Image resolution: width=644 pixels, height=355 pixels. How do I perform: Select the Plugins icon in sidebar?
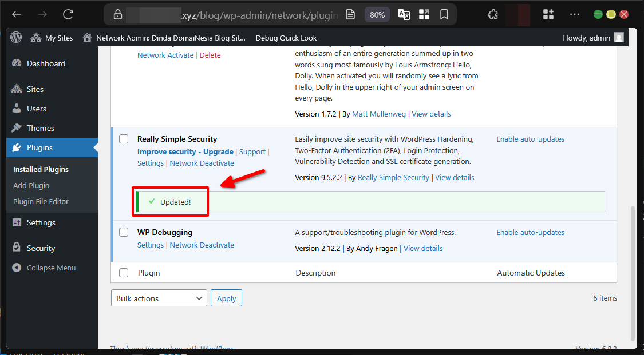[x=16, y=147]
